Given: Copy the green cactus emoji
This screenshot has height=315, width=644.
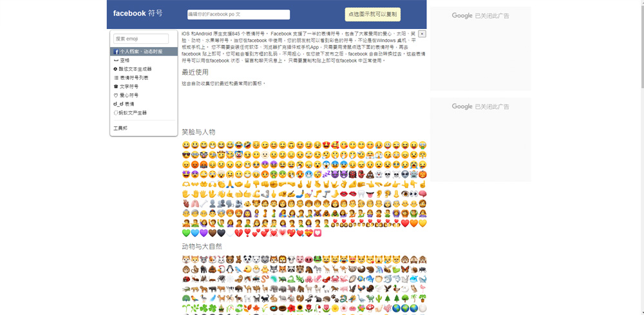Looking at the screenshot, I should click(379, 298).
